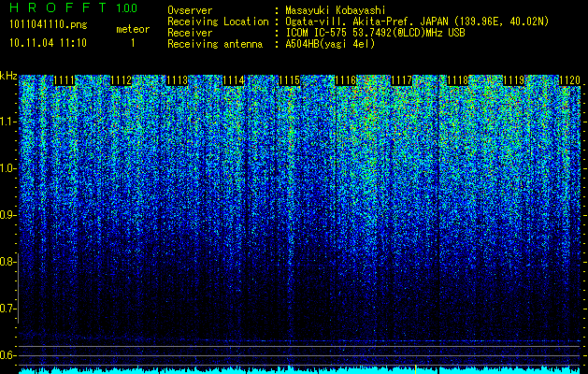Click the 1112 time marker
588x374 pixels.
coord(122,80)
